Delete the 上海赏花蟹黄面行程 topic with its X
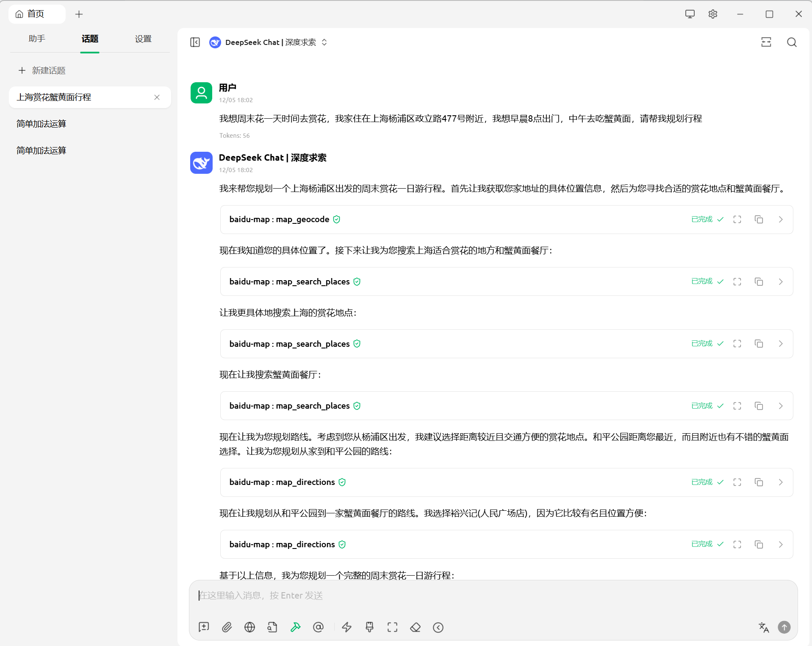812x646 pixels. click(x=157, y=97)
